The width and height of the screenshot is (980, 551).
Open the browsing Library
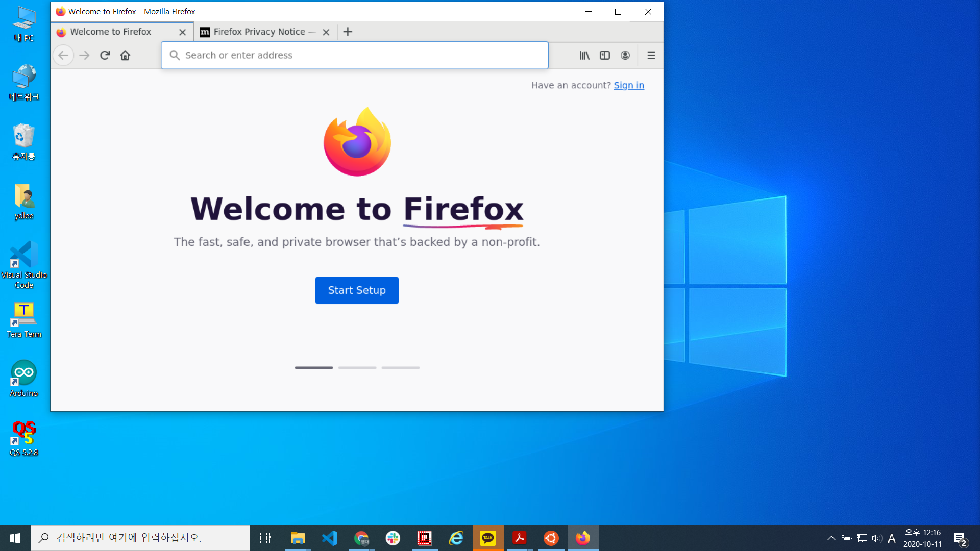coord(584,55)
